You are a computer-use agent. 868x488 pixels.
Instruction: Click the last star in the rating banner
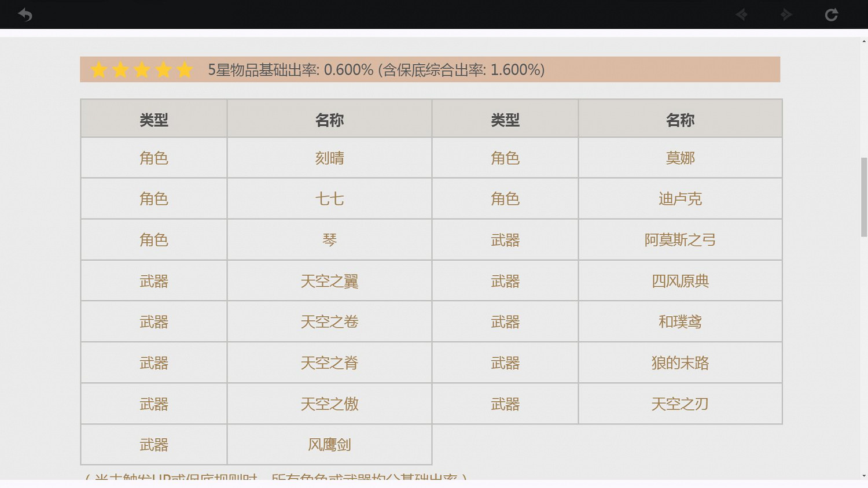[x=184, y=69]
